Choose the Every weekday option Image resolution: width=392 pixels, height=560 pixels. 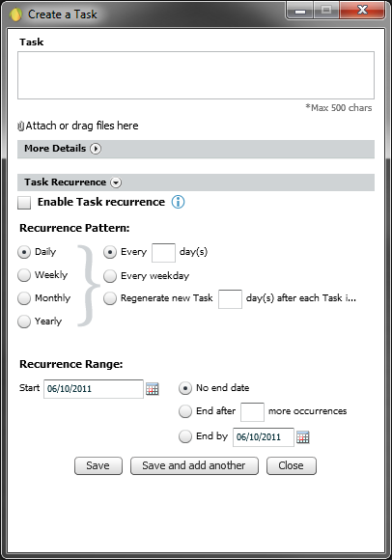pos(110,276)
